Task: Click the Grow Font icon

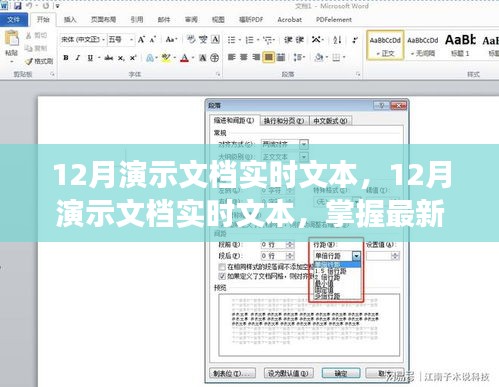Action: tap(141, 40)
